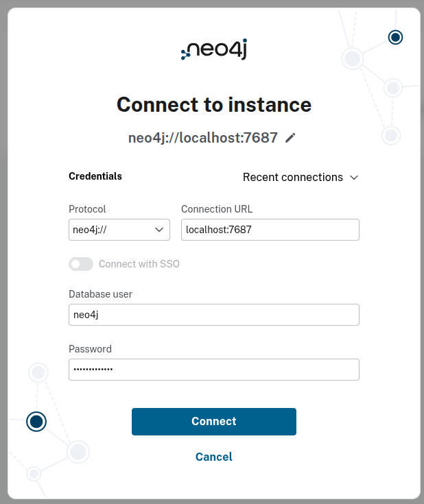
Task: Select the Credentials section heading
Action: (95, 176)
